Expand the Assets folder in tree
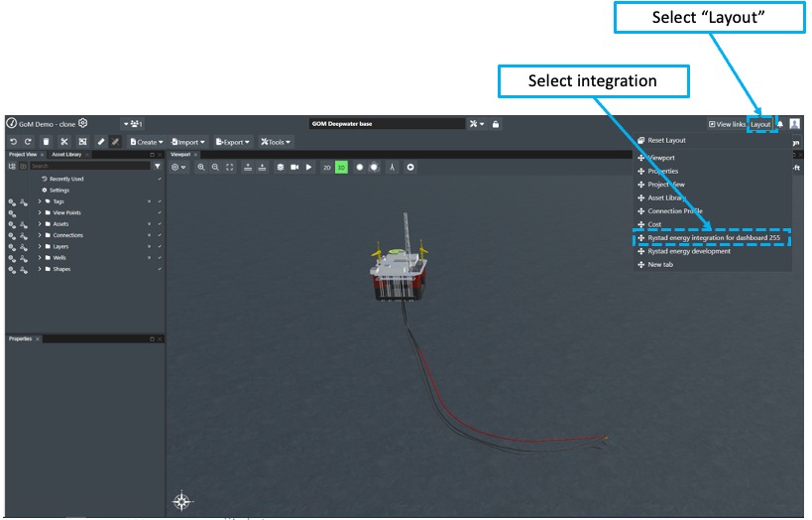Image resolution: width=812 pixels, height=520 pixels. (40, 224)
